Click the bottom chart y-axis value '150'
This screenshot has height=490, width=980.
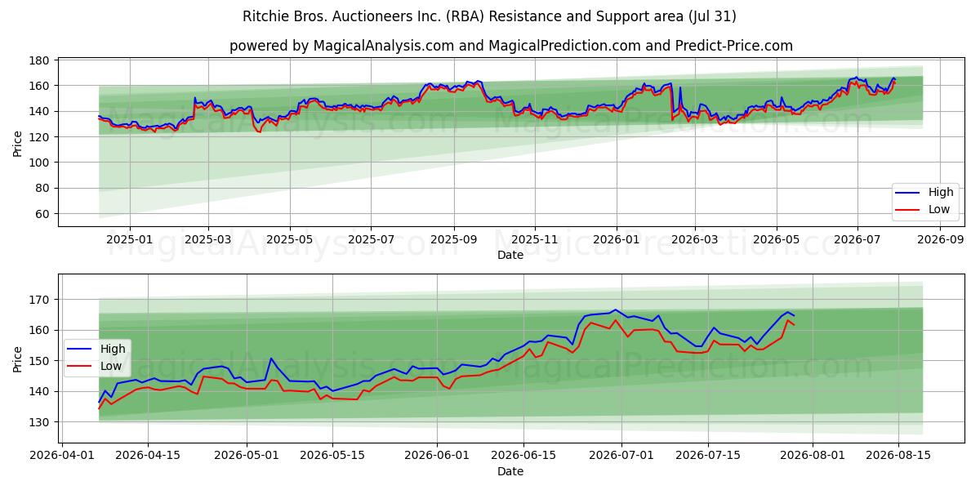(41, 361)
